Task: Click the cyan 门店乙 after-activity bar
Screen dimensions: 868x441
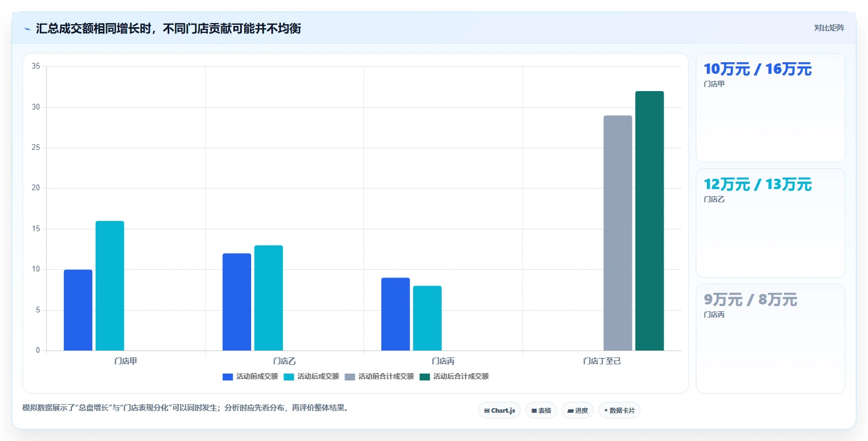Action: tap(268, 298)
